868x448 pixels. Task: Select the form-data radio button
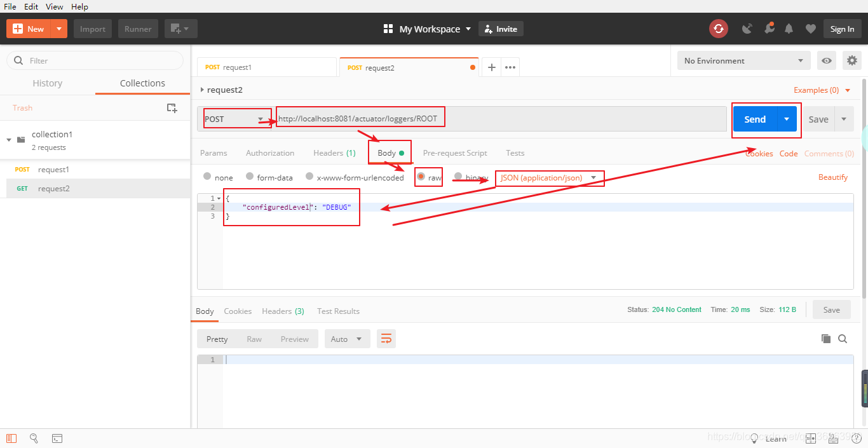coord(250,177)
